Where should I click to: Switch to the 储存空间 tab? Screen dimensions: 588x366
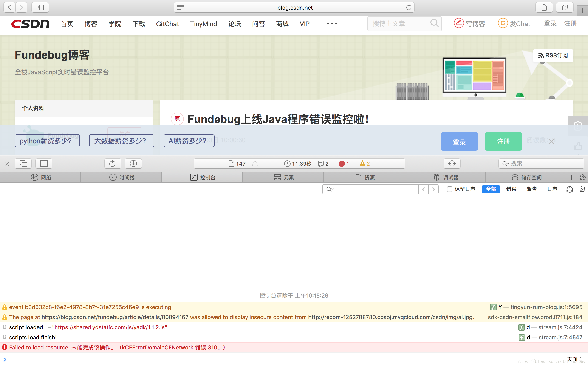526,177
